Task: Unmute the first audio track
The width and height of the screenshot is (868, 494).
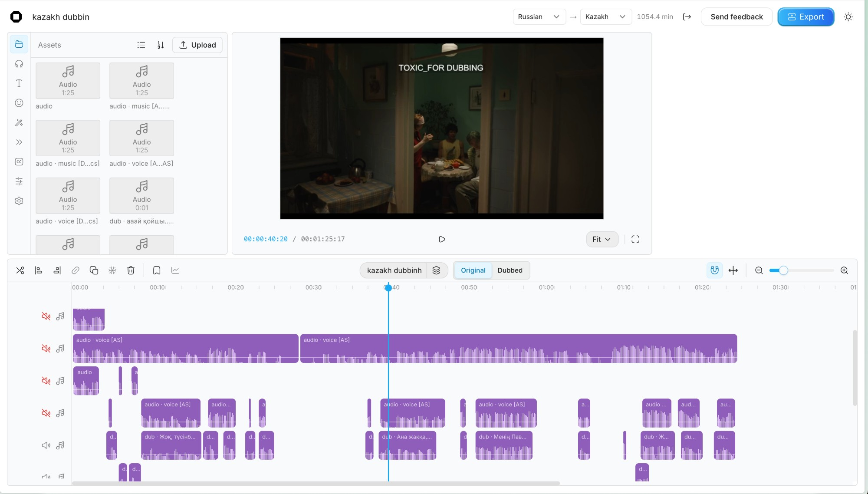Action: [x=46, y=316]
